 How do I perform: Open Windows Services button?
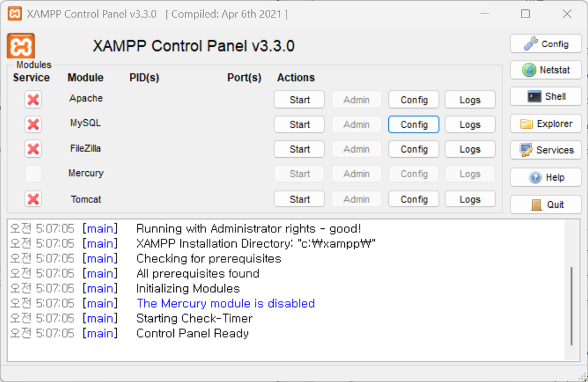tap(546, 150)
